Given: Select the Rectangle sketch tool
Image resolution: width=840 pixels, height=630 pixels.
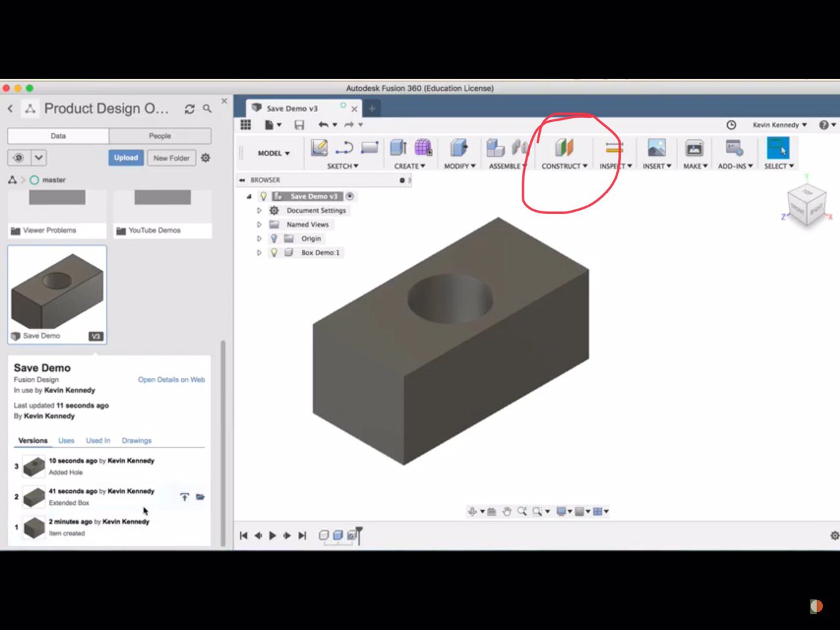Looking at the screenshot, I should pyautogui.click(x=369, y=148).
